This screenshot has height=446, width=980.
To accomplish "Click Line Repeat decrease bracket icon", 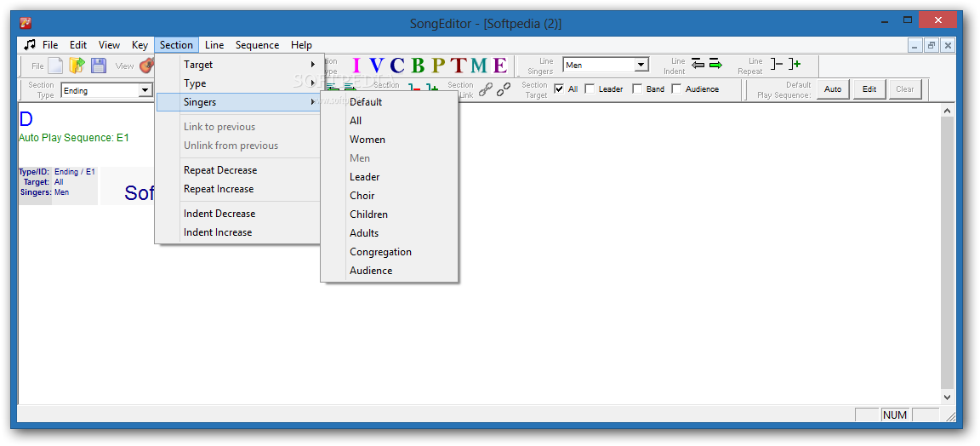I will pyautogui.click(x=776, y=64).
